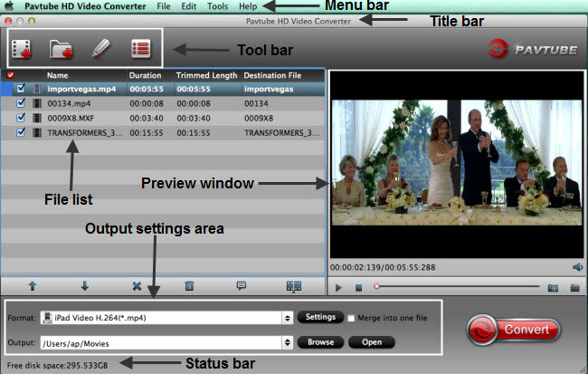The width and height of the screenshot is (588, 374).
Task: Open the iPad Video H.264 format combo box
Action: click(x=166, y=318)
